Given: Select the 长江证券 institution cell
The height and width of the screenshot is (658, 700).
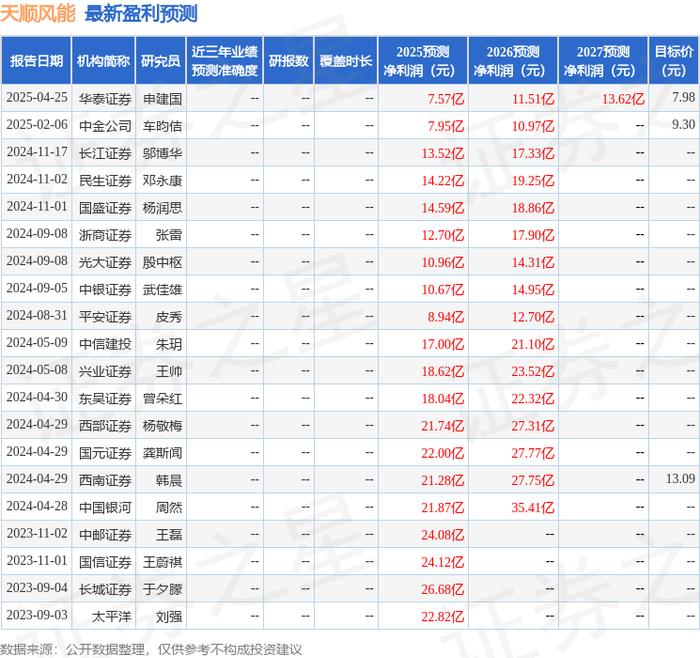Looking at the screenshot, I should (x=105, y=153).
